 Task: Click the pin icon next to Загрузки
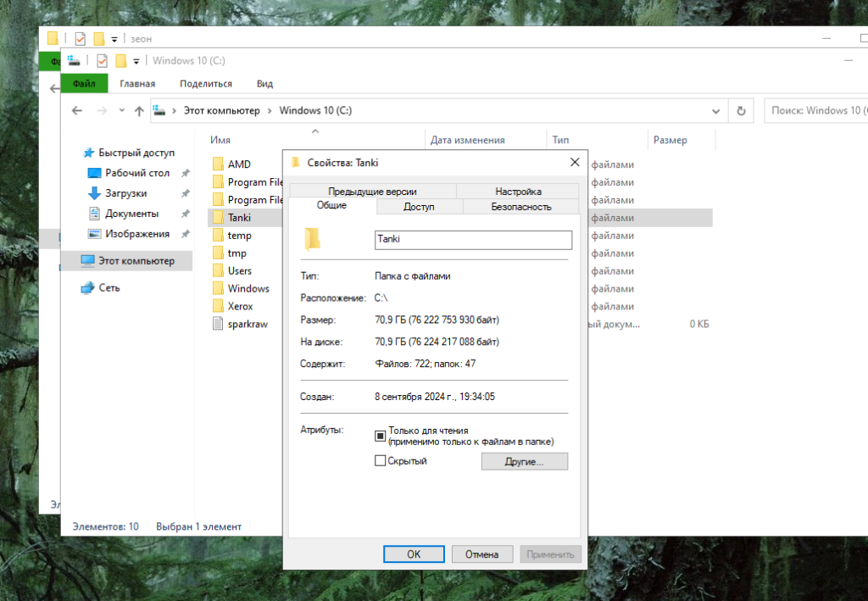pyautogui.click(x=186, y=193)
